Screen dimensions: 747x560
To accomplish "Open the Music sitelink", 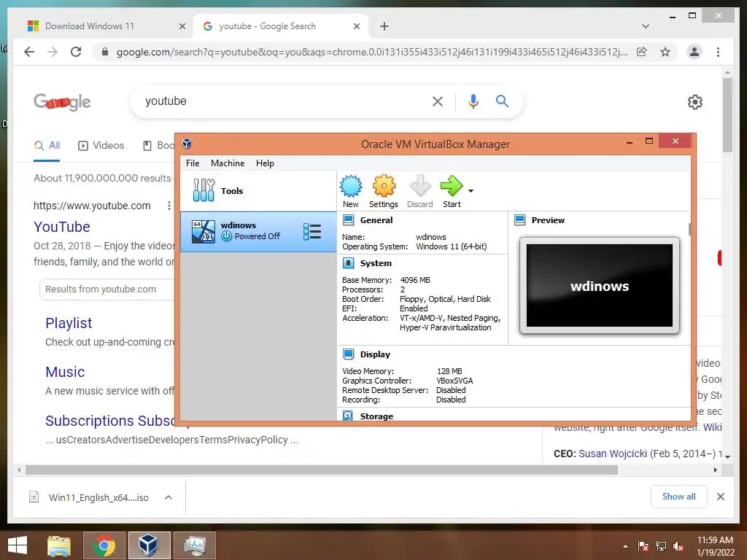I will 65,372.
